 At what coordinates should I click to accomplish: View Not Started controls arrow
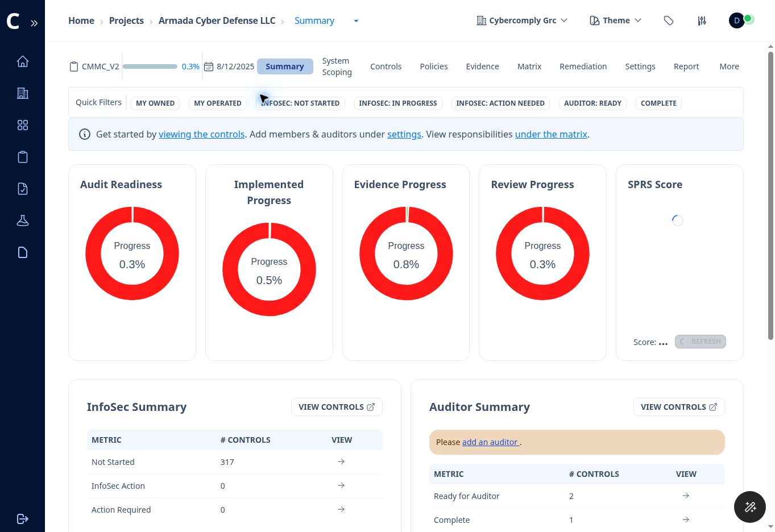tap(341, 462)
